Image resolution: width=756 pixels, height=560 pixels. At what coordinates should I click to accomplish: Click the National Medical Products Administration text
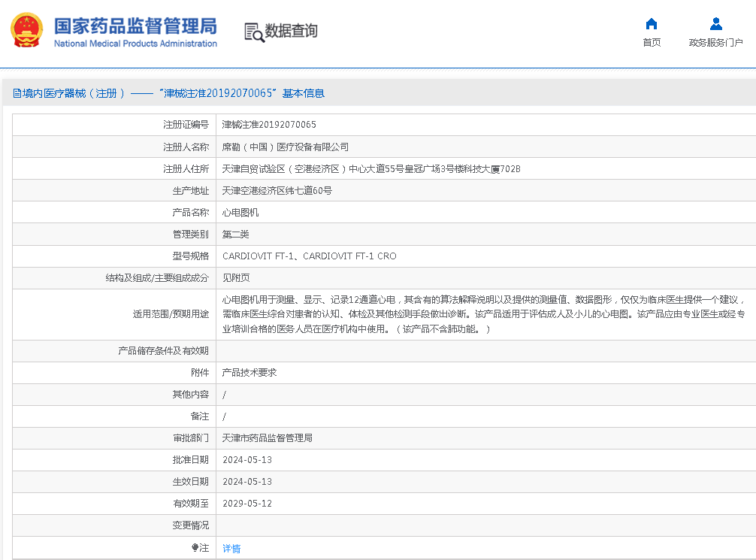pyautogui.click(x=135, y=44)
